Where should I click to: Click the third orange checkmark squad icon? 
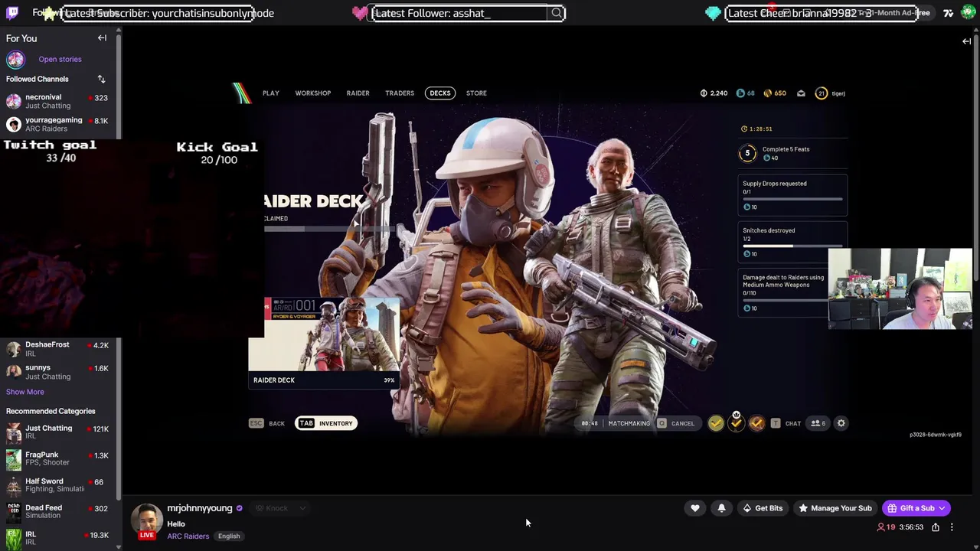pos(756,423)
